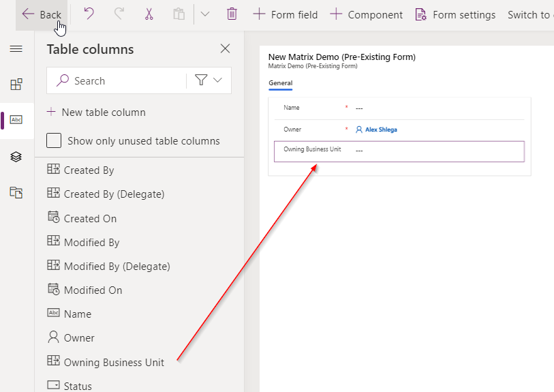
Task: Open the Components pane icon in sidebar
Action: click(16, 85)
